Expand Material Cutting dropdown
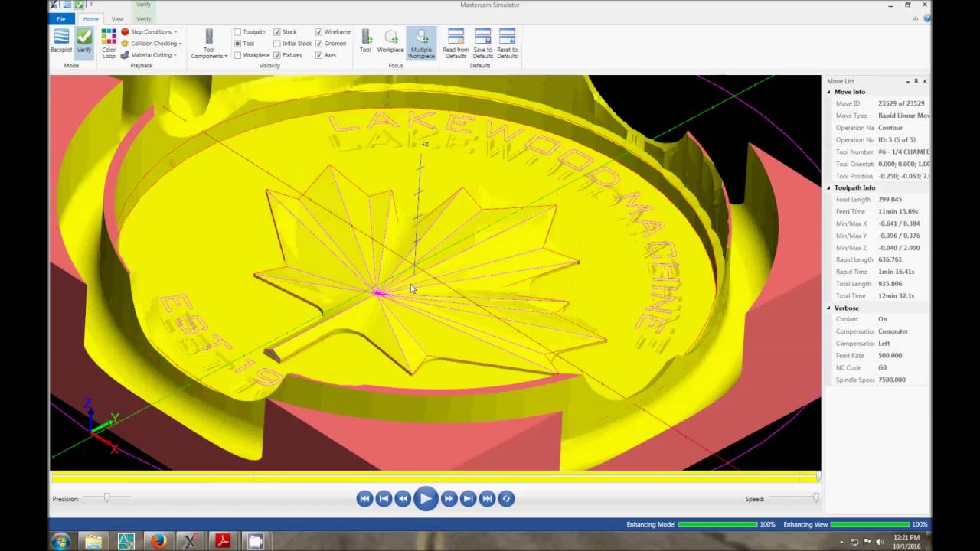This screenshot has width=980, height=551. coord(149,55)
